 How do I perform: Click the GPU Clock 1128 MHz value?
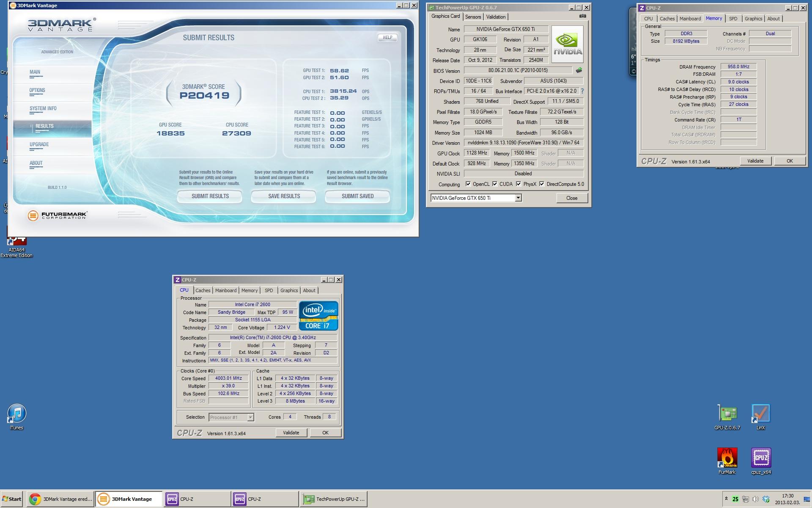tap(477, 153)
